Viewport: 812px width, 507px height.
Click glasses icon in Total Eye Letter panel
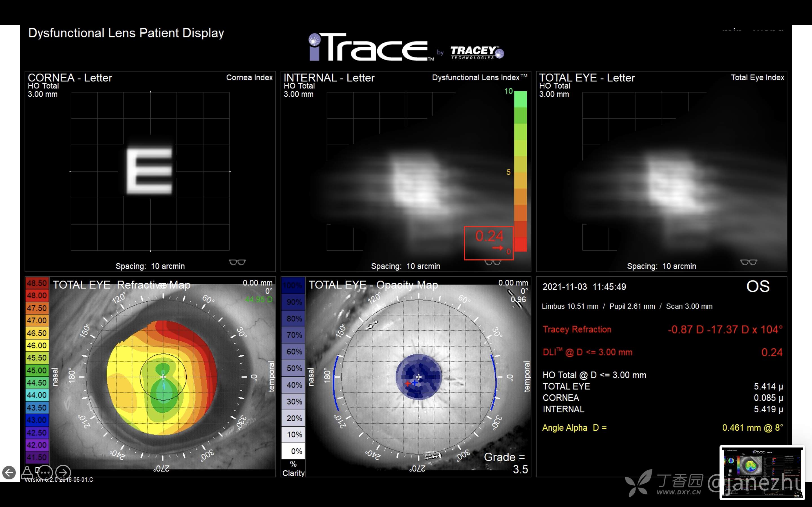(749, 262)
